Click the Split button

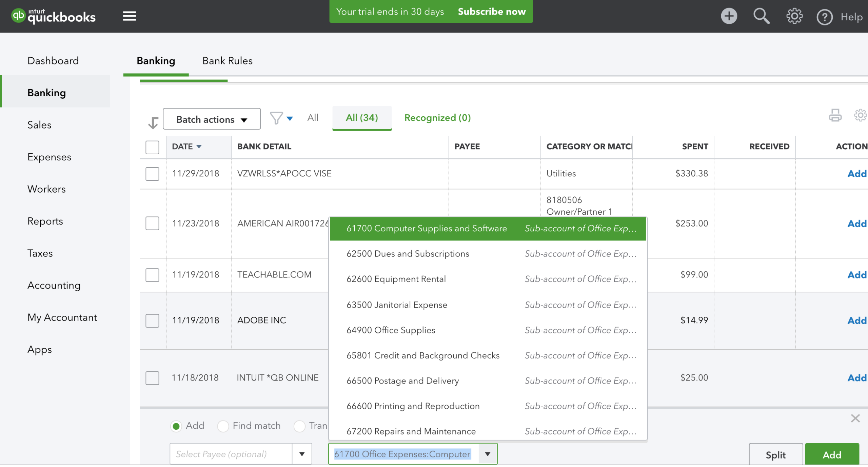[775, 454]
